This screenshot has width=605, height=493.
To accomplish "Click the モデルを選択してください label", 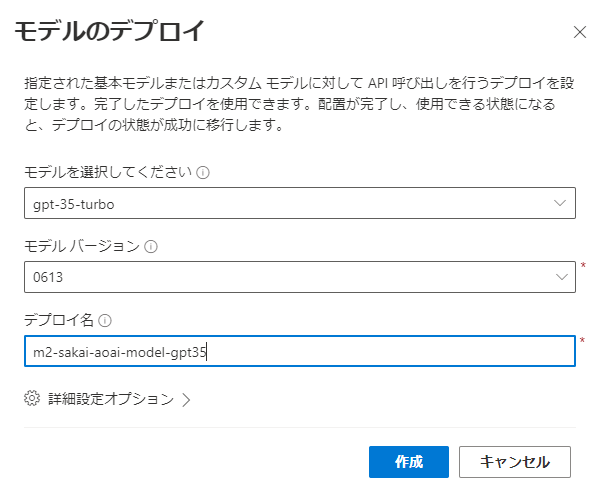I will [x=106, y=173].
